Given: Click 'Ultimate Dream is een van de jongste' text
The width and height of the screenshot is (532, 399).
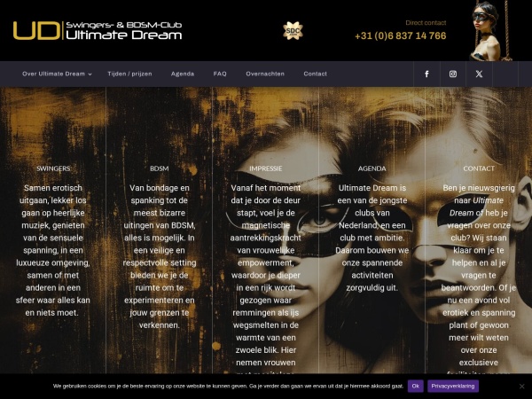Looking at the screenshot, I should [x=372, y=238].
